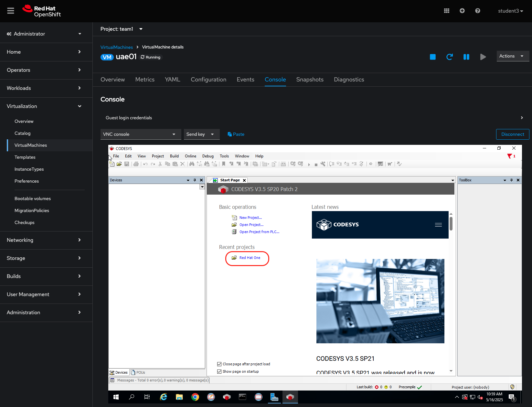The width and height of the screenshot is (532, 407).
Task: Open the ToolBox panel options dropdown arrow
Action: [505, 180]
